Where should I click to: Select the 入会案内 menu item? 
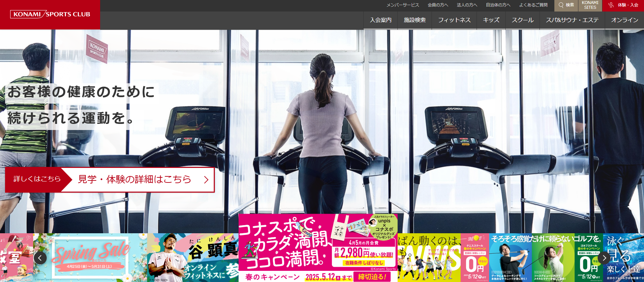(x=381, y=20)
